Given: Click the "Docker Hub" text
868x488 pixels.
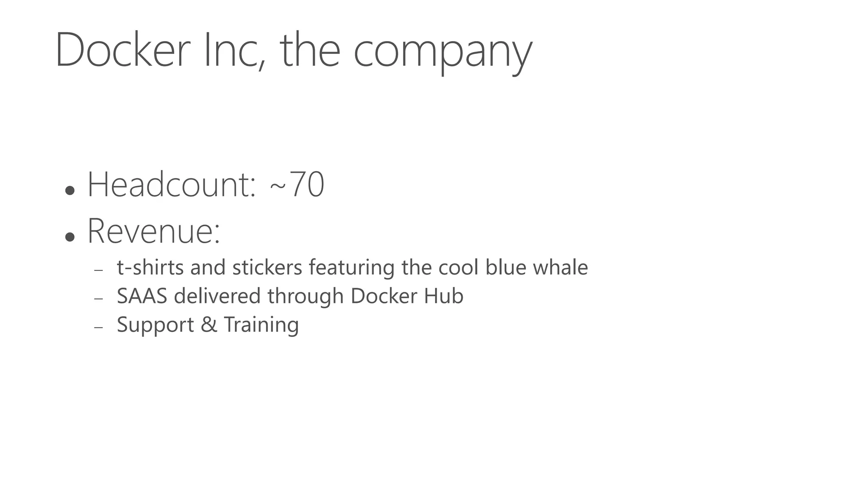Looking at the screenshot, I should tap(407, 296).
